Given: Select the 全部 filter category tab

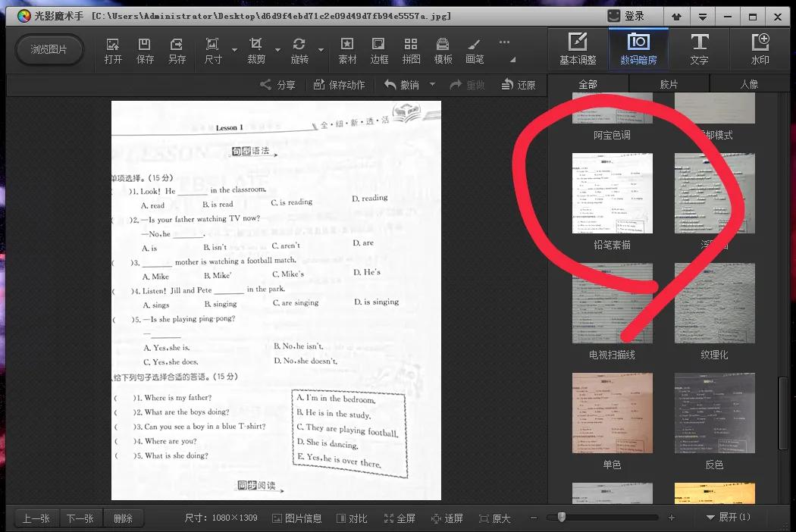Looking at the screenshot, I should (x=588, y=84).
